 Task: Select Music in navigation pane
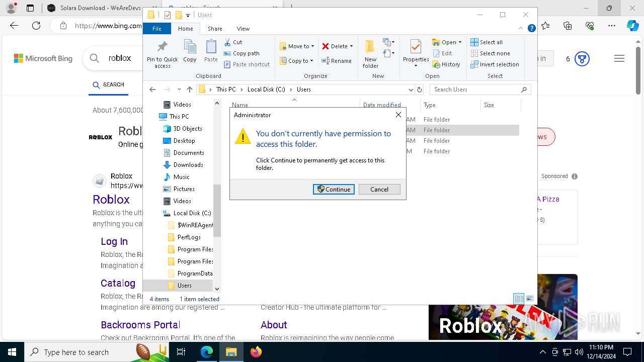point(181,177)
